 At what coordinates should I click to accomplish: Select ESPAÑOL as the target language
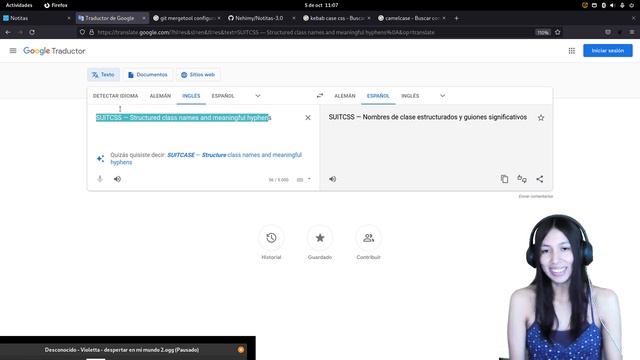378,96
